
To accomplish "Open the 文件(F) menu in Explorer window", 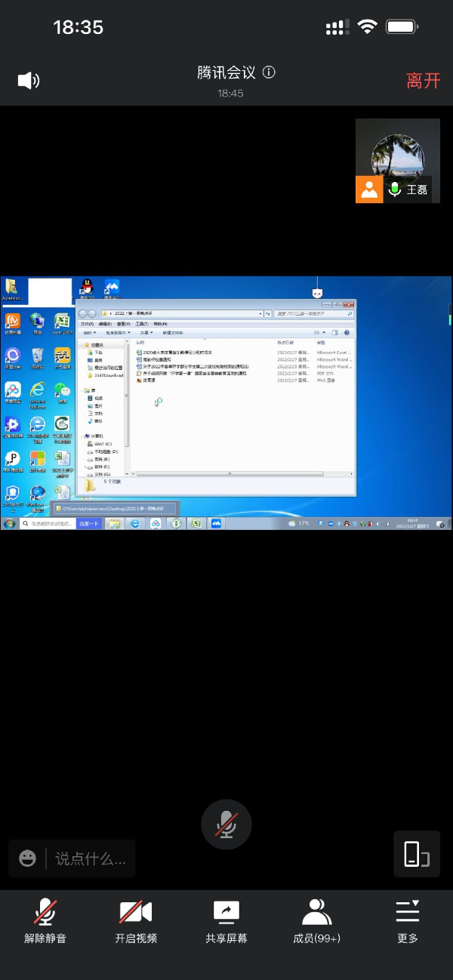I will point(87,323).
